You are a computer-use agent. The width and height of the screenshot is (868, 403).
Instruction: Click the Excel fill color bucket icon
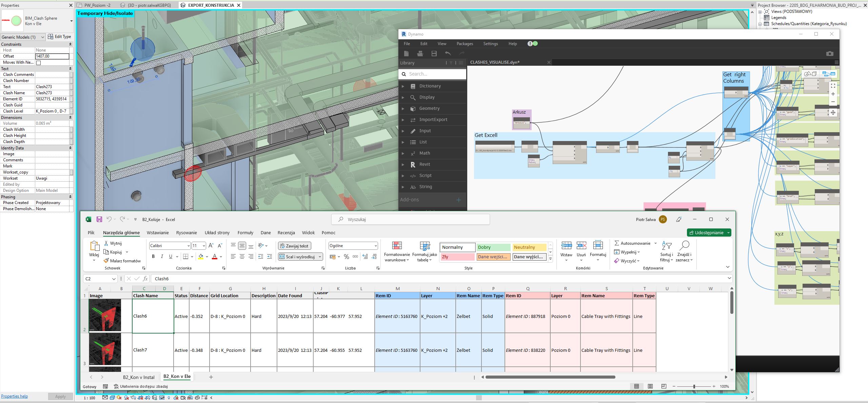pyautogui.click(x=201, y=257)
